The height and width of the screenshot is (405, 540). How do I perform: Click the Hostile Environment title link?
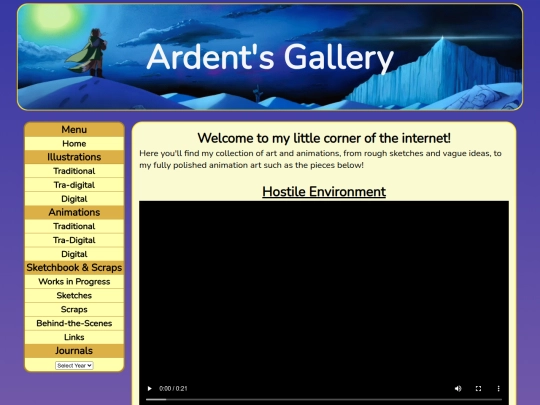click(324, 191)
